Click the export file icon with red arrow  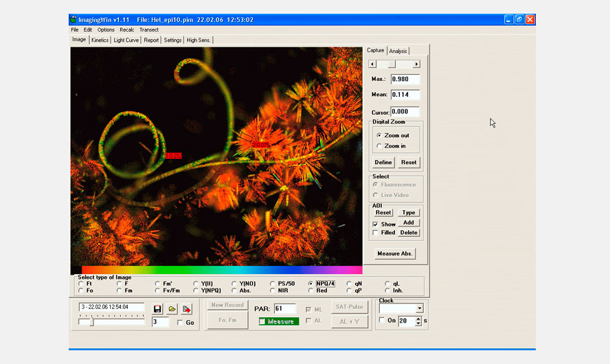pyautogui.click(x=187, y=309)
